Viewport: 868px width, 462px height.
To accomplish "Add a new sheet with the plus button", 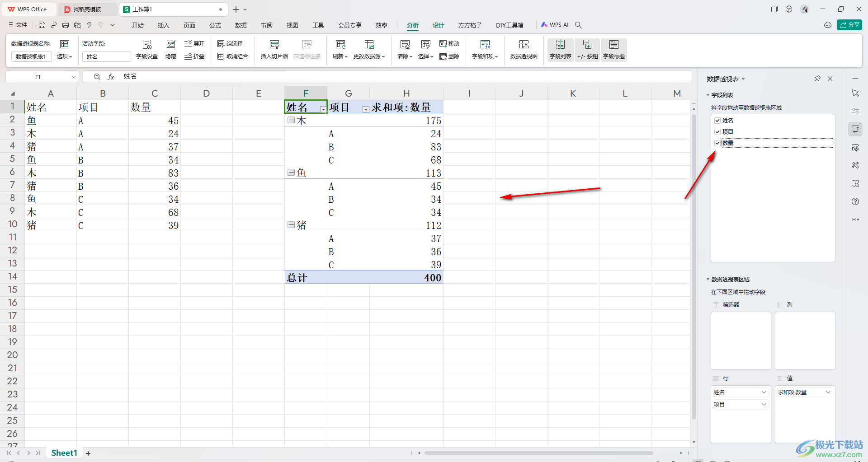I will [88, 453].
